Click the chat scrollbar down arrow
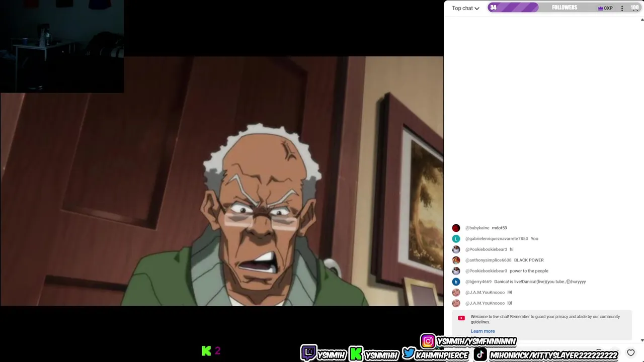Viewport: 644px width, 362px height. 642,340
